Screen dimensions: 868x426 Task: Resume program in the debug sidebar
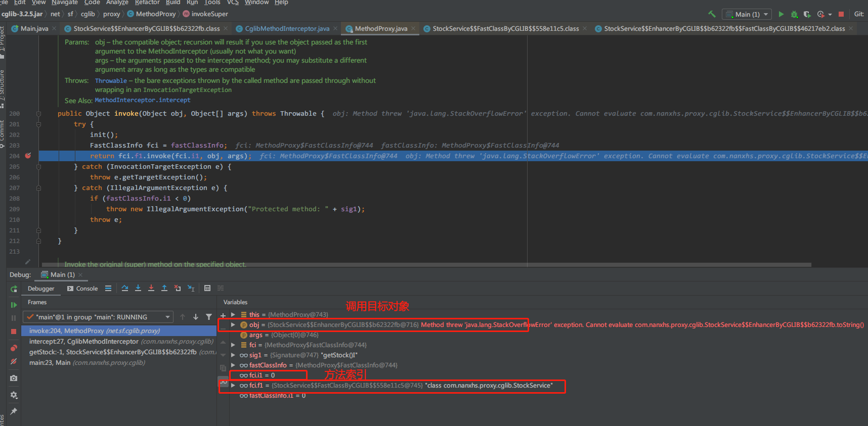14,305
